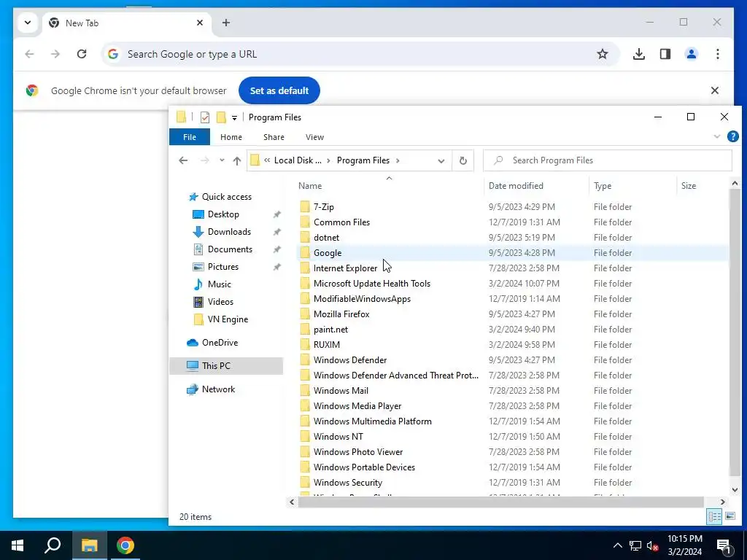
Task: Select the Windows Defender folder row
Action: 512,360
